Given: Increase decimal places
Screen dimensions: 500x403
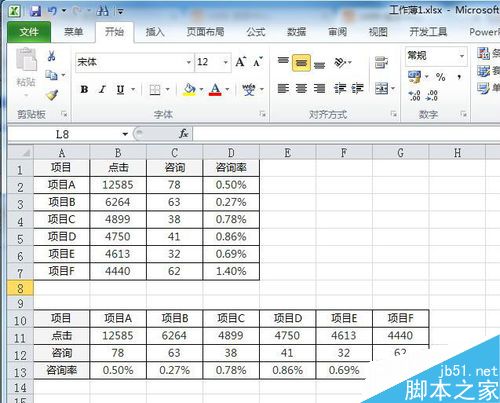Looking at the screenshot, I should pos(414,96).
